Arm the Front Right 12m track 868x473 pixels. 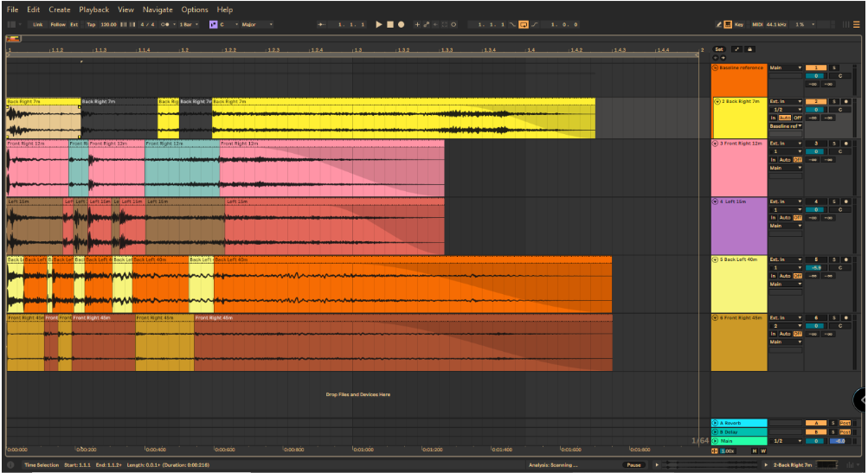846,143
